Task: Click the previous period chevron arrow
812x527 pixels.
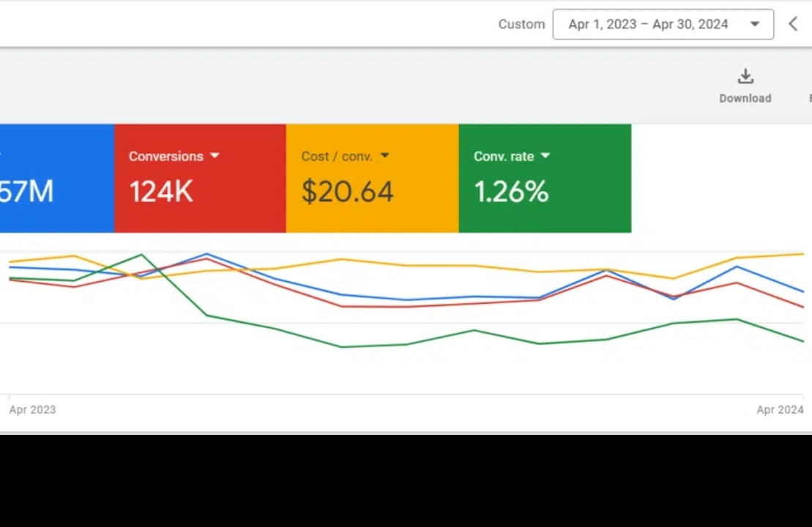Action: [793, 24]
